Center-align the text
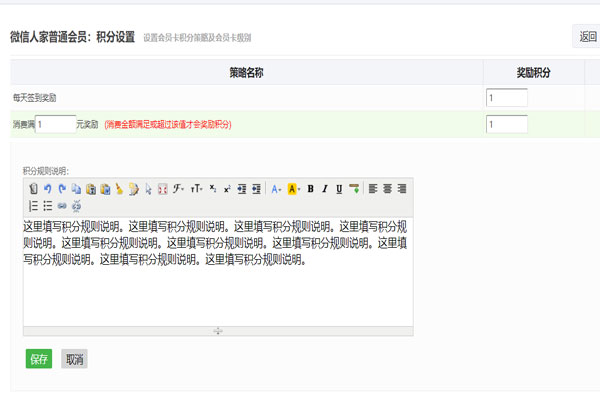The width and height of the screenshot is (600, 400). pyautogui.click(x=387, y=189)
